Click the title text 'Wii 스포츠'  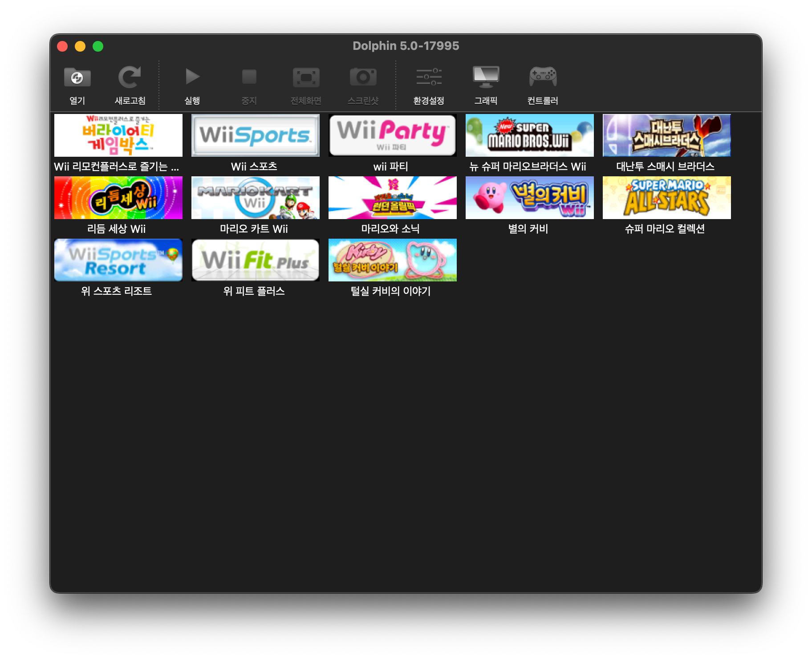tap(254, 167)
